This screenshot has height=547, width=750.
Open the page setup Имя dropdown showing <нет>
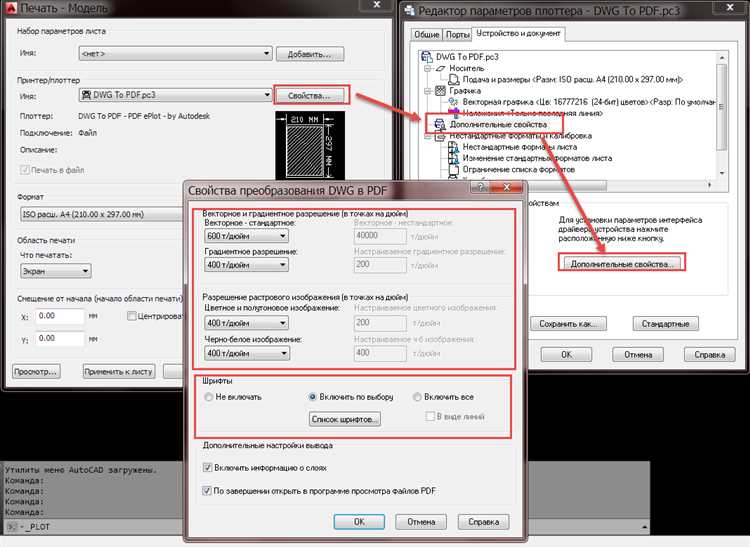[175, 54]
